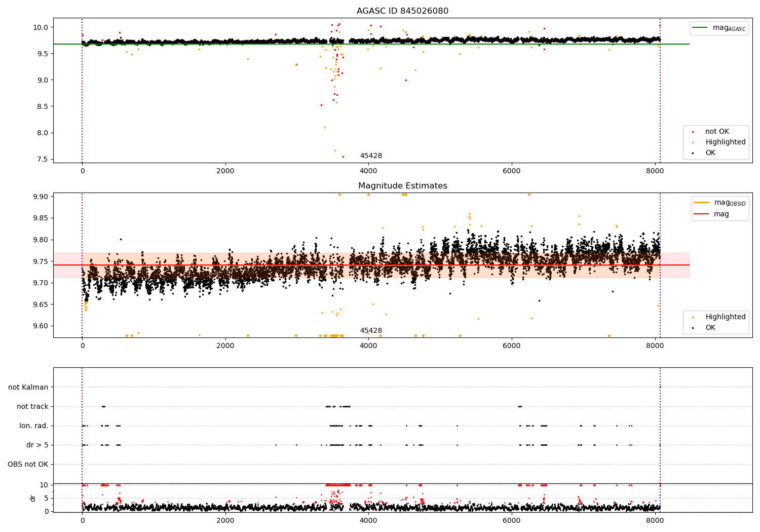Click the 'Magnitude Estimates' plot title
760x532 pixels.
402,186
